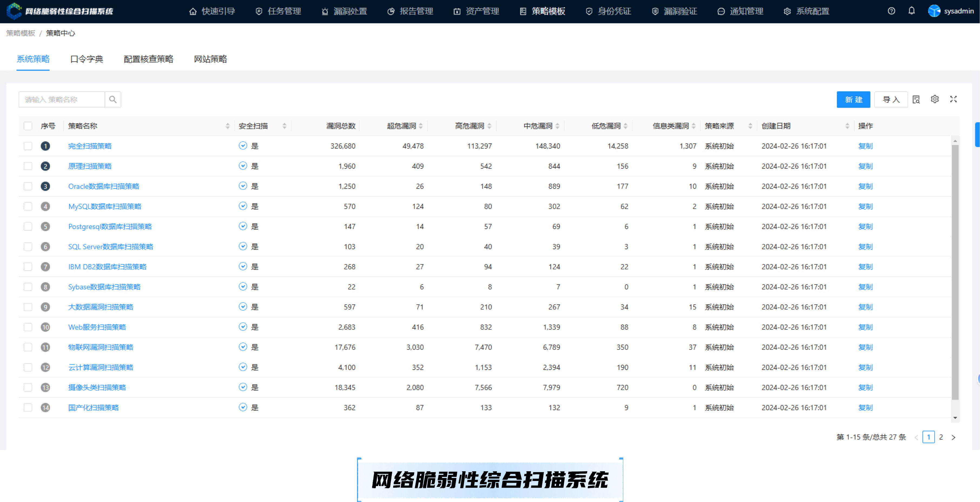Click the help question mark icon

[891, 11]
